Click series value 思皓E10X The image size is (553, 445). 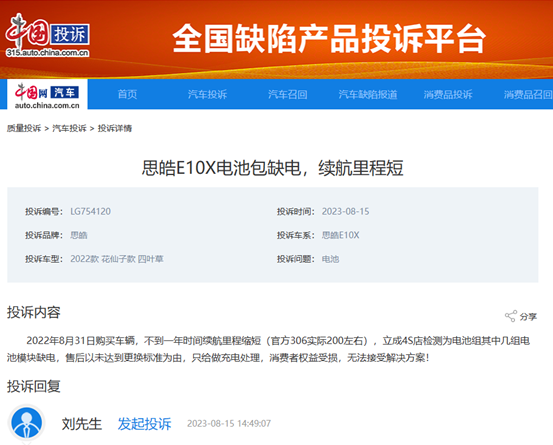[340, 235]
